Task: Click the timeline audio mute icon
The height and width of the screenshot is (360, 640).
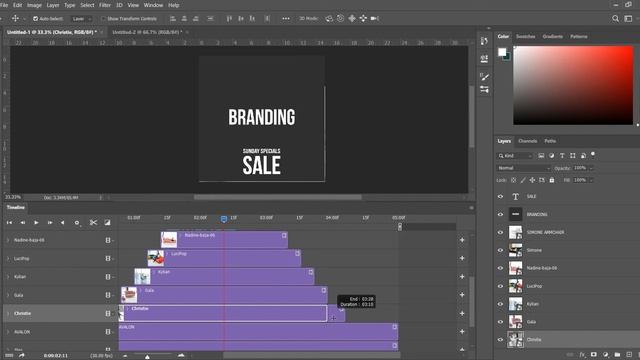Action: coord(62,222)
